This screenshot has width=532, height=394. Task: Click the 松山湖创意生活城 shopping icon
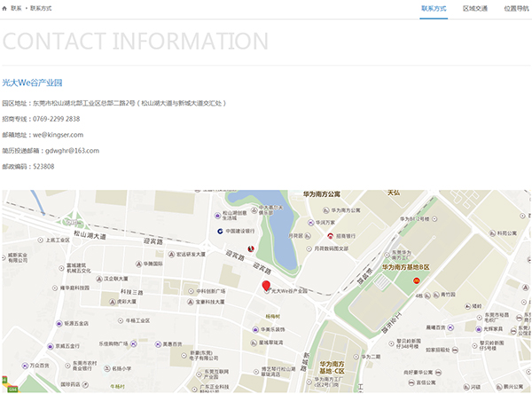coord(217,216)
